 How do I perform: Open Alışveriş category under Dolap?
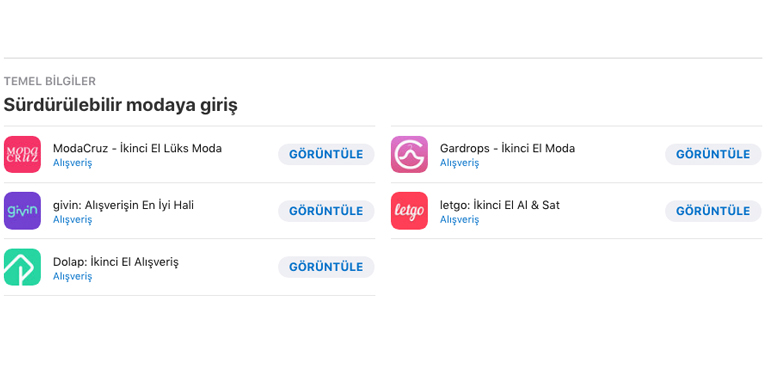pyautogui.click(x=72, y=276)
